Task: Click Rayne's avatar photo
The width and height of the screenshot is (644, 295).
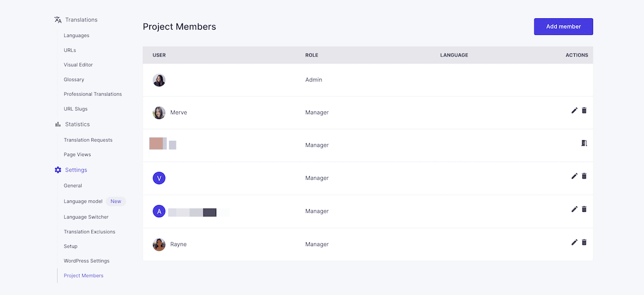Action: 159,244
